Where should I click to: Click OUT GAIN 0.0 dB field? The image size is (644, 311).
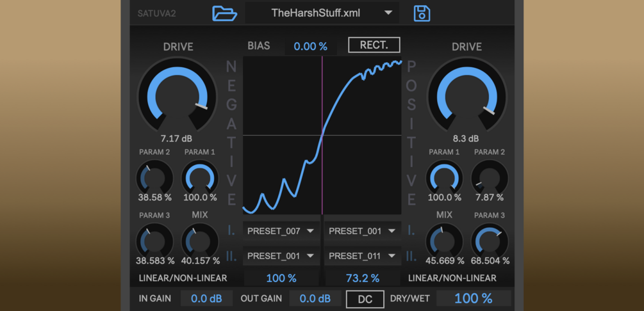(315, 299)
